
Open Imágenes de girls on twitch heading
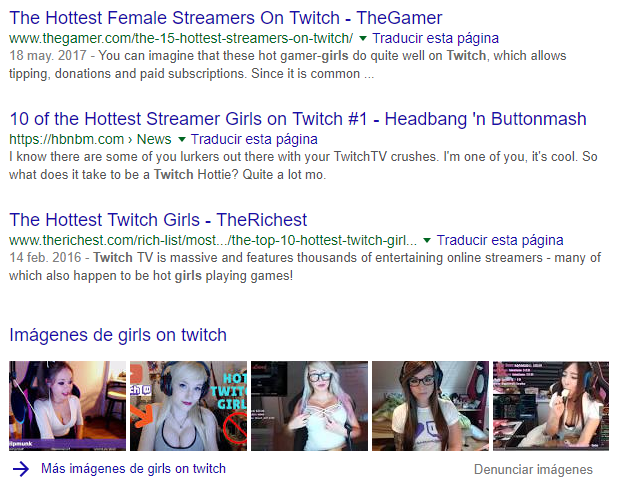118,335
